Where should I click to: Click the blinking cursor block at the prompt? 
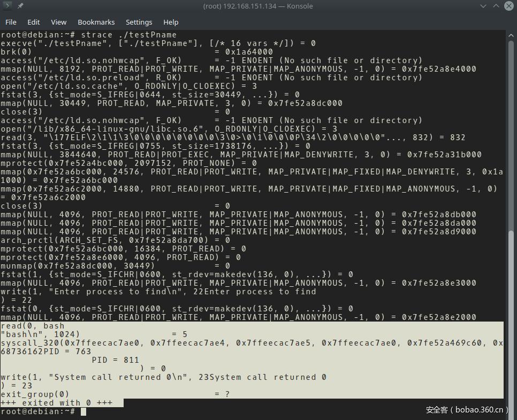[85, 411]
